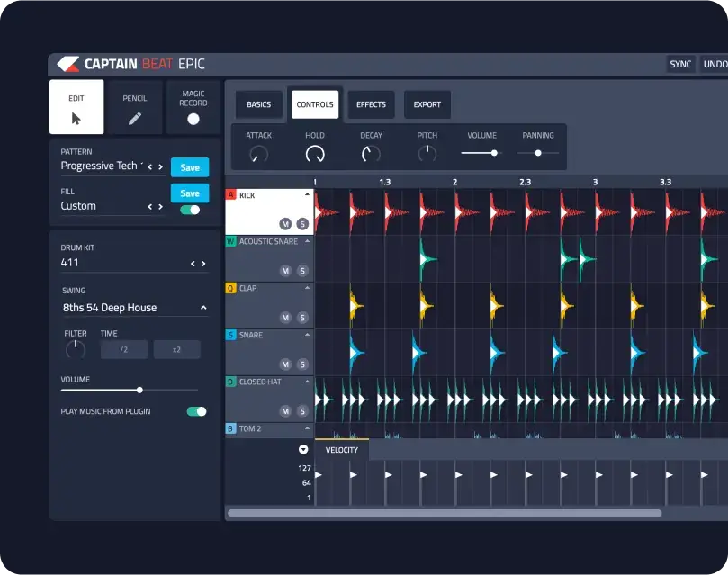This screenshot has width=728, height=575.
Task: Disable Play Music From Plugin toggle
Action: (196, 411)
